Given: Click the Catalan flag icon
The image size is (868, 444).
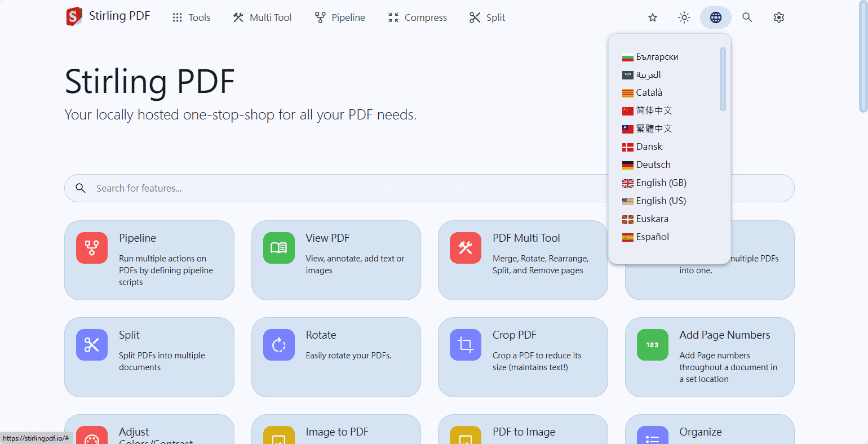Looking at the screenshot, I should tap(628, 93).
